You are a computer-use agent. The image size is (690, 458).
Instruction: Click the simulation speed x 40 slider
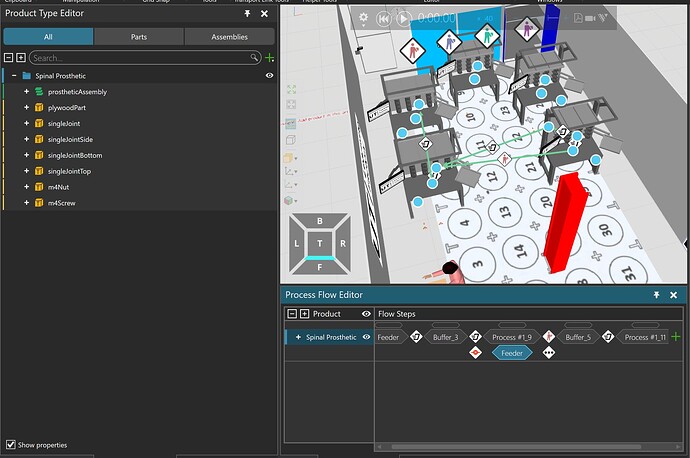tap(485, 18)
